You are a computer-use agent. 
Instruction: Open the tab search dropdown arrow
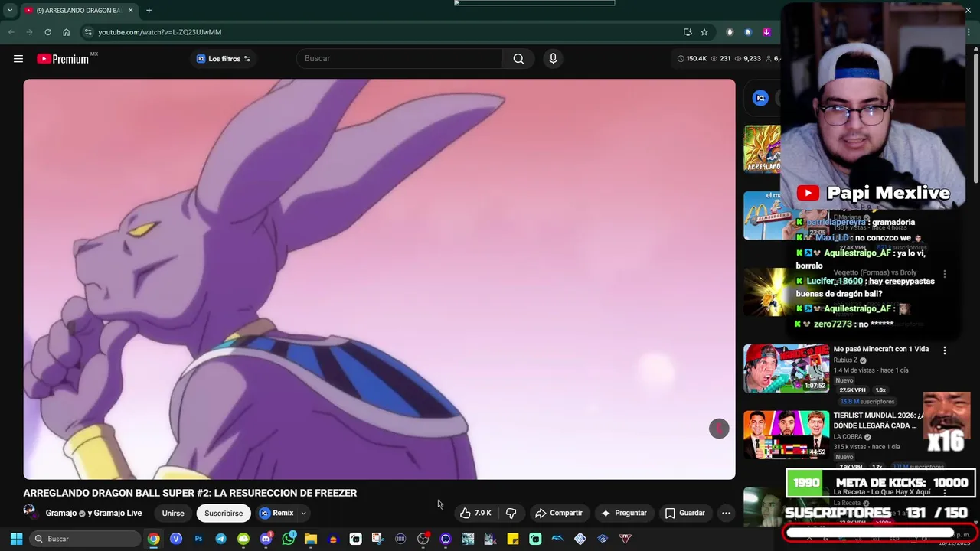(x=10, y=10)
